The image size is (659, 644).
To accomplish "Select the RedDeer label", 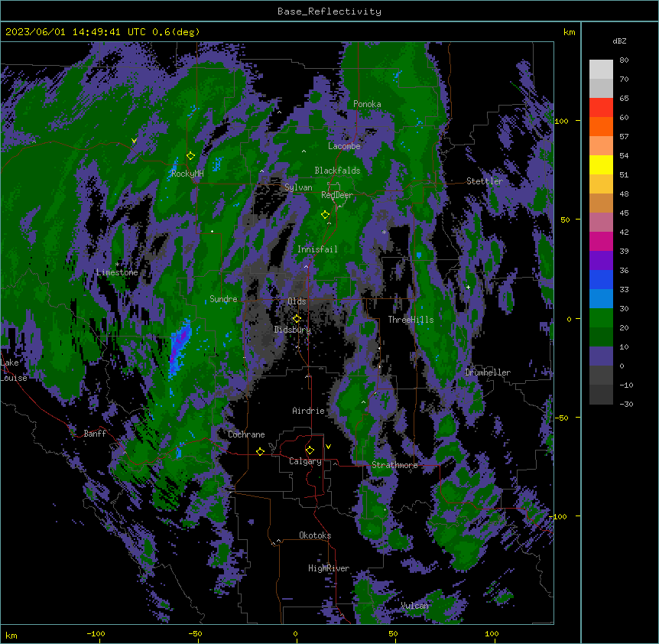I will (x=337, y=195).
